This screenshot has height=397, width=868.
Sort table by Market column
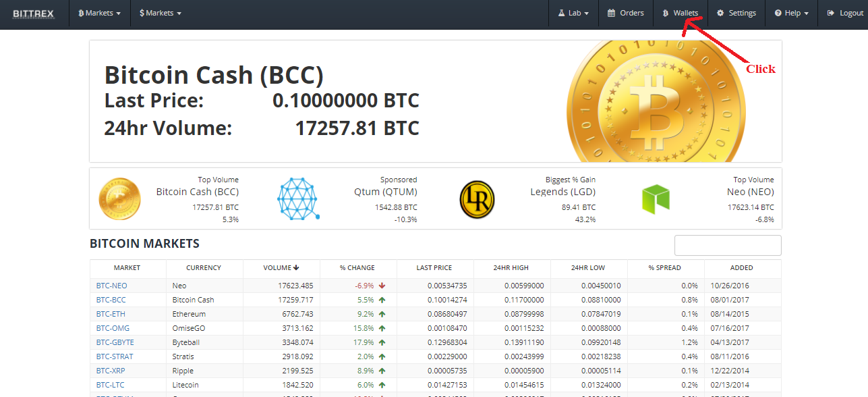coord(127,268)
